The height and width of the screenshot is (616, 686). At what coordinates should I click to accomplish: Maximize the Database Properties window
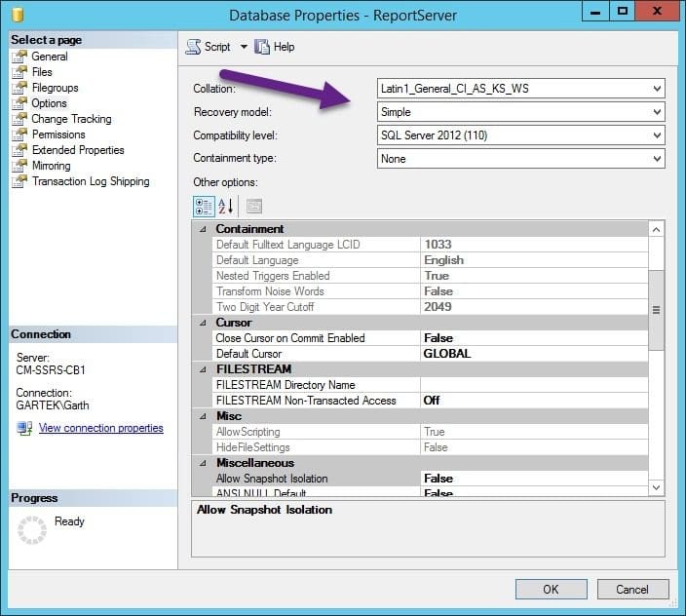click(x=622, y=12)
